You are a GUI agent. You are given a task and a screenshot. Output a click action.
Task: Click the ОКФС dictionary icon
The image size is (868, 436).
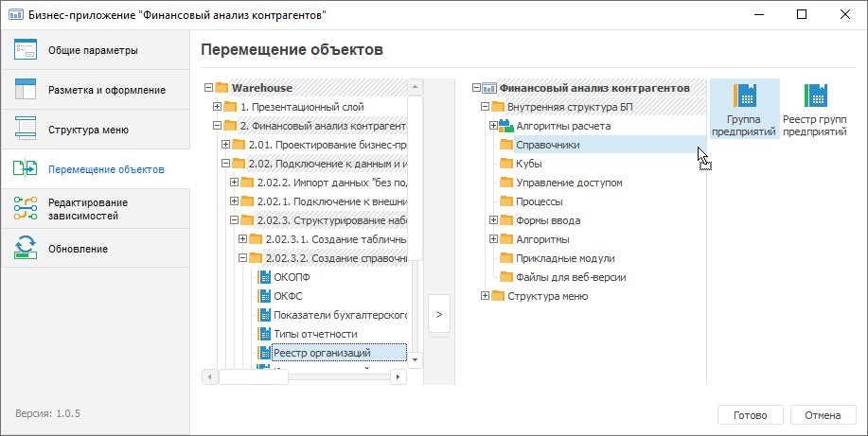tap(265, 296)
